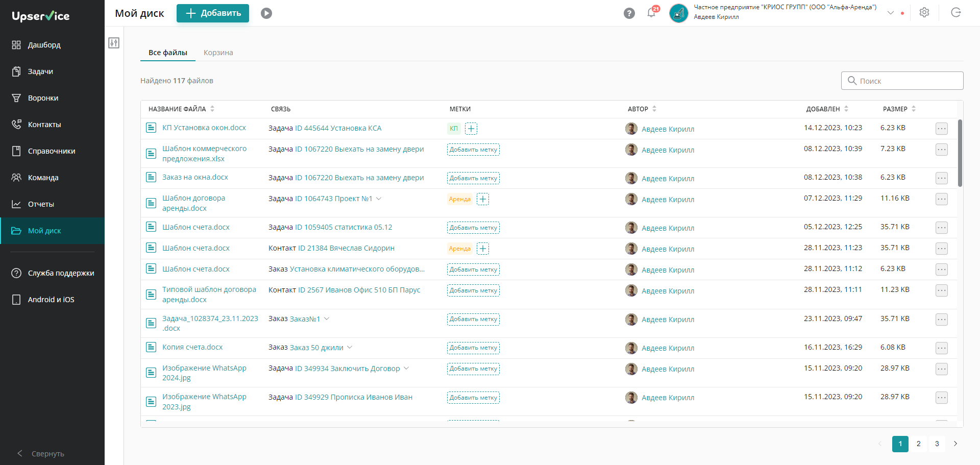Open Справочники section

(52, 151)
